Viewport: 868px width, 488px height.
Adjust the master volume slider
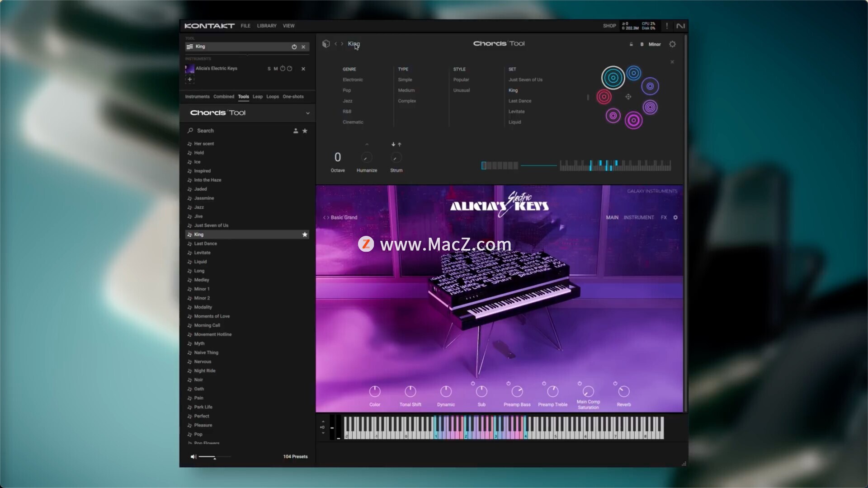(x=214, y=457)
